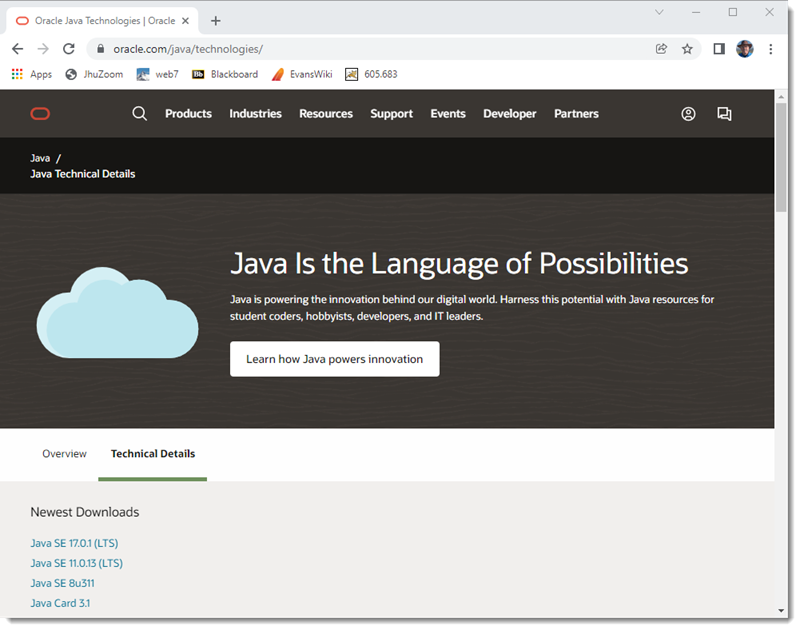The height and width of the screenshot is (630, 800).
Task: Open the Developer menu
Action: (510, 114)
